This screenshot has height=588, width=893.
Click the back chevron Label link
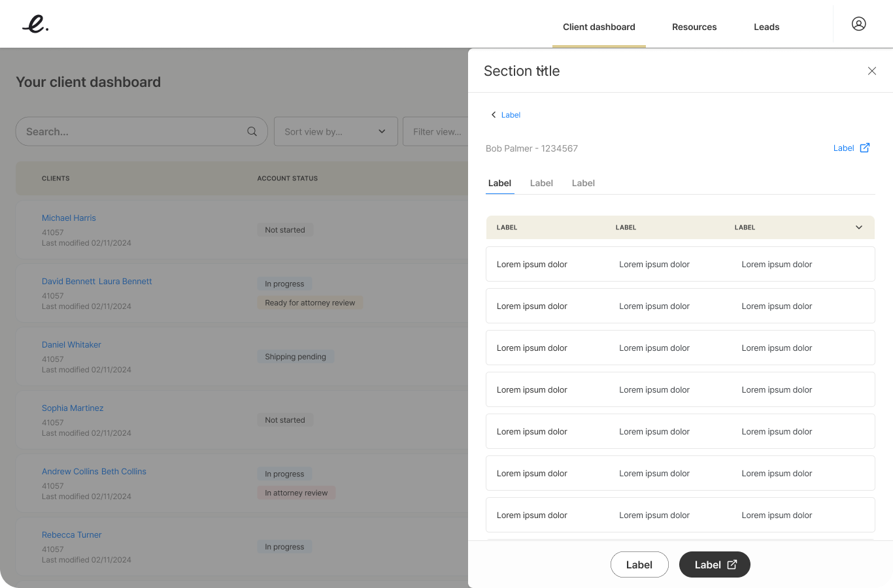point(505,115)
